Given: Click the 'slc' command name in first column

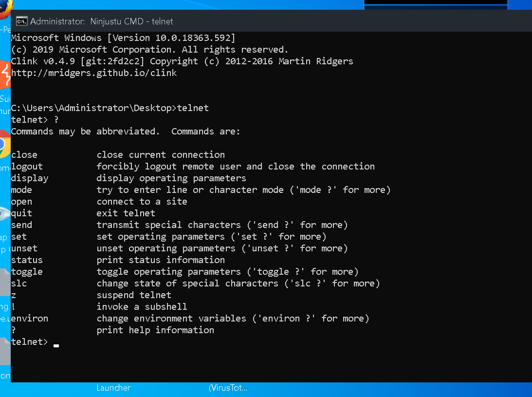Looking at the screenshot, I should point(18,283).
